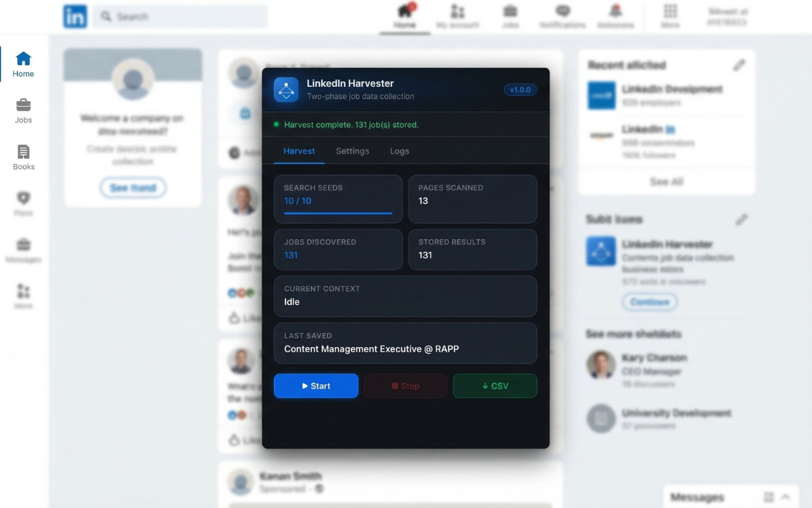Click Kanan Smith's avatar in the feed
Screen dimensions: 812x508
pos(242,482)
